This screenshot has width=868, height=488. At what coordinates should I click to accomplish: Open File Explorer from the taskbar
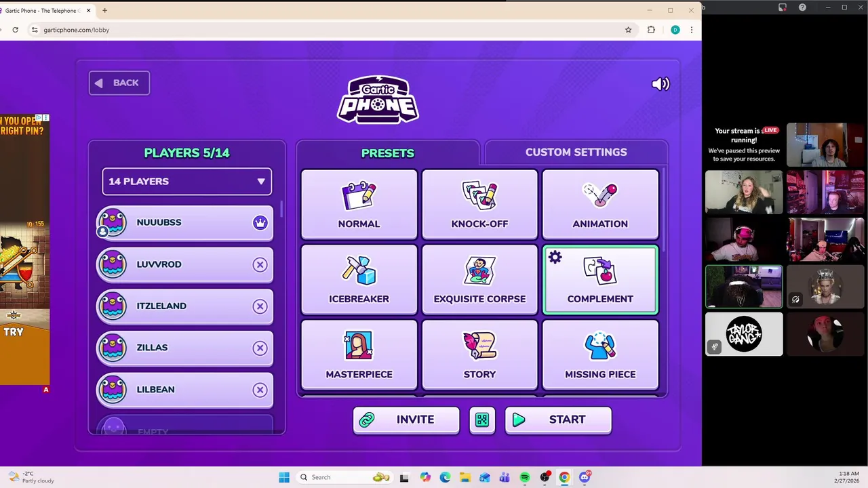[465, 477]
